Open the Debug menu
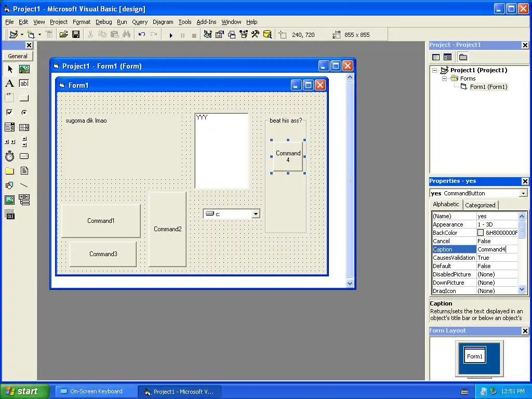532x399 pixels. pyautogui.click(x=103, y=22)
